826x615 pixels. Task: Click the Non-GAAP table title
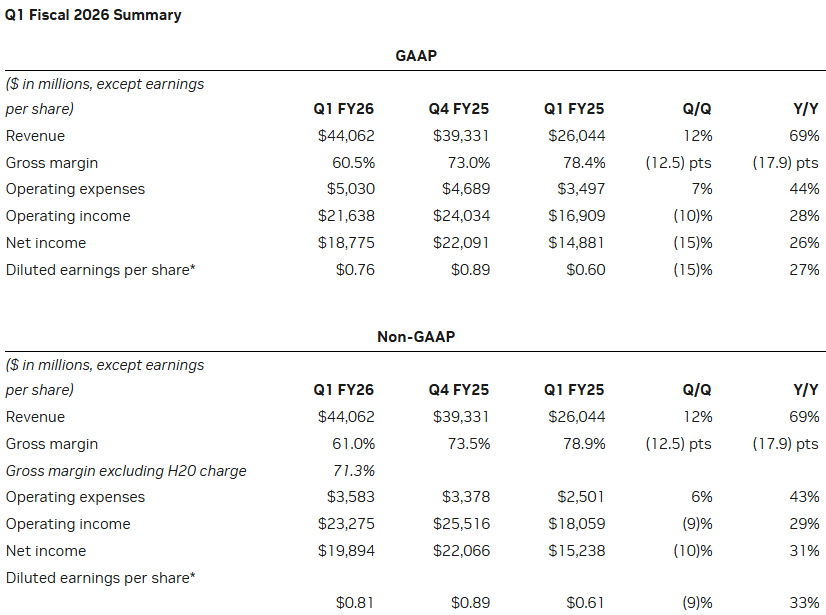416,337
